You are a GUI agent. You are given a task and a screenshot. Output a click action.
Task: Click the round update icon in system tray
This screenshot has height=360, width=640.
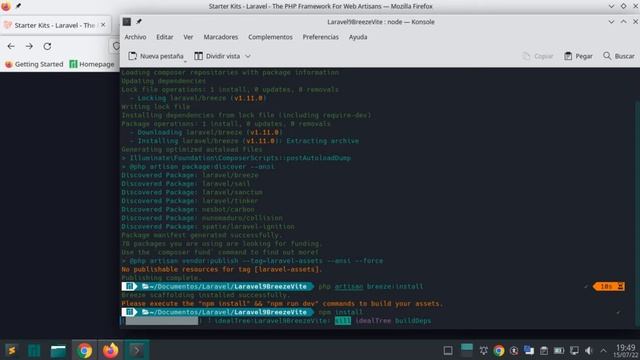[x=514, y=351]
